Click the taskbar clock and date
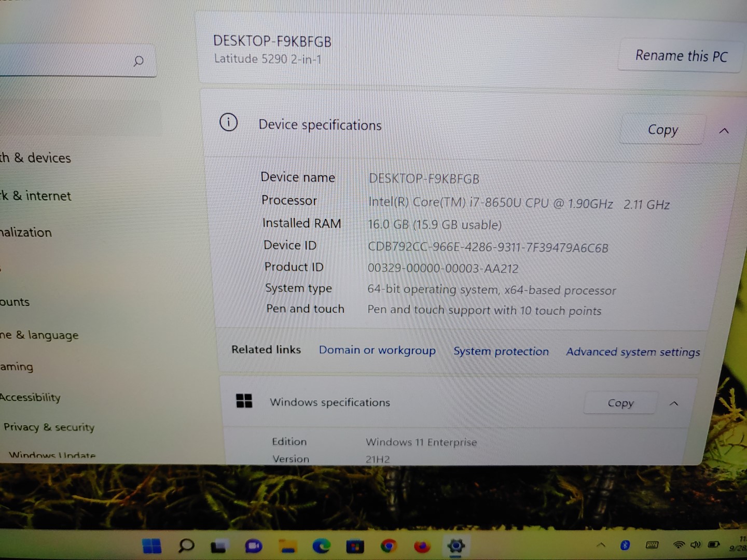The image size is (747, 560). [x=738, y=544]
